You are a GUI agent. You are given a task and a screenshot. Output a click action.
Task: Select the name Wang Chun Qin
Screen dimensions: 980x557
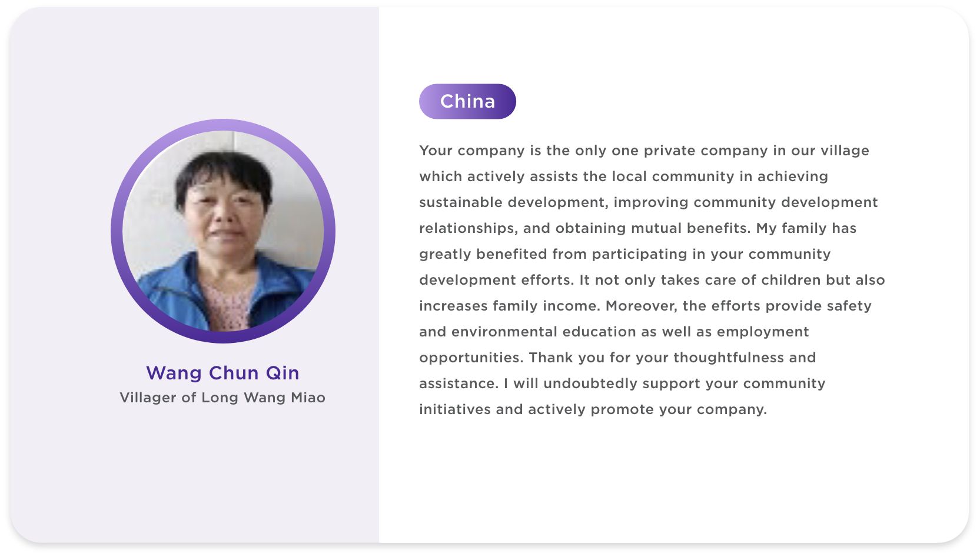click(222, 373)
